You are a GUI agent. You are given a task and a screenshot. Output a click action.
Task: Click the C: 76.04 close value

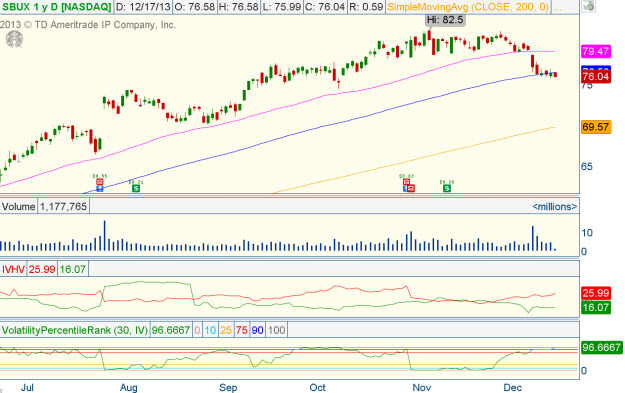pos(325,7)
